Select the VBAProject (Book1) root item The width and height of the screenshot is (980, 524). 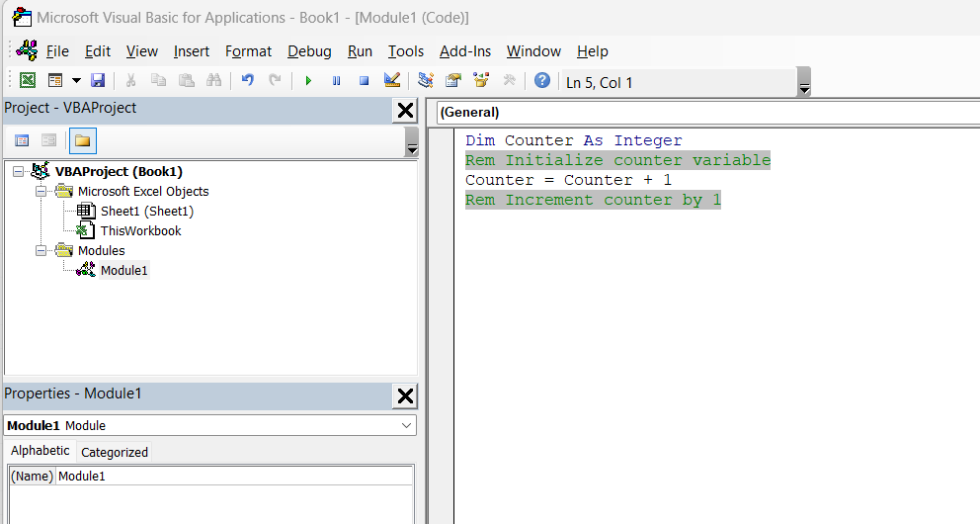pos(119,171)
